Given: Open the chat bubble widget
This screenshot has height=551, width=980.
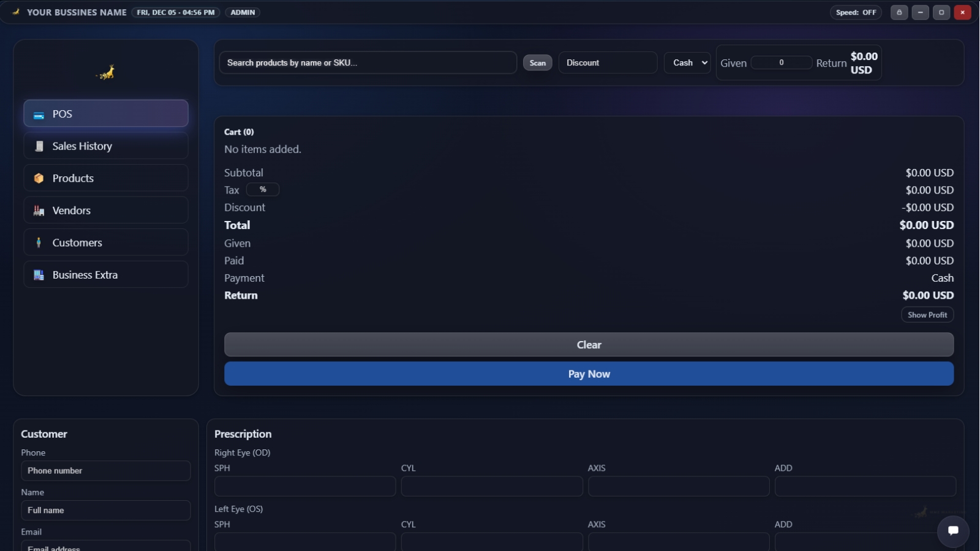Looking at the screenshot, I should (x=952, y=531).
